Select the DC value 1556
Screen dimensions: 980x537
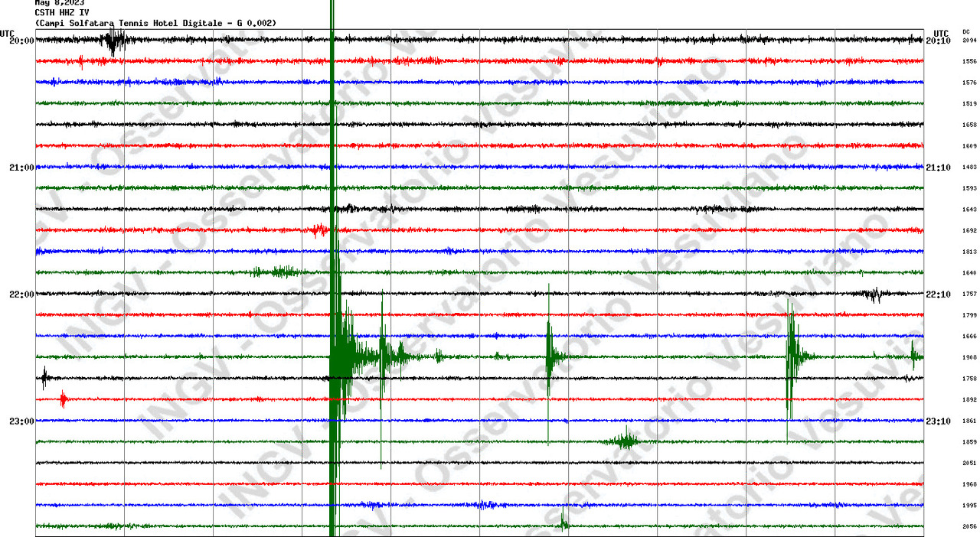(x=969, y=61)
